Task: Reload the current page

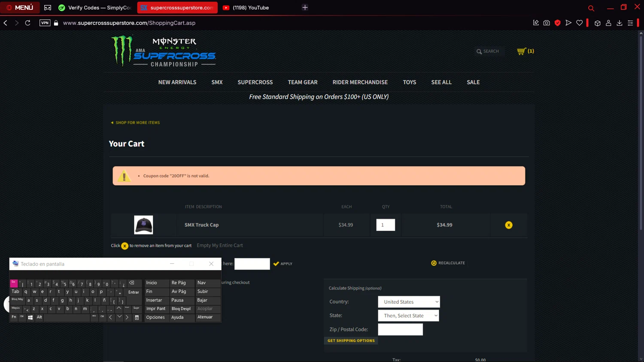Action: pyautogui.click(x=28, y=23)
